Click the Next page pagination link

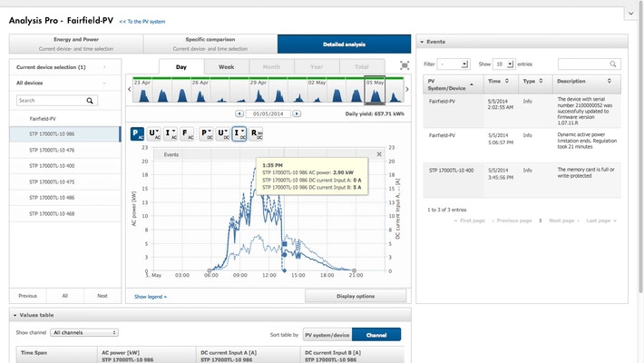(564, 221)
